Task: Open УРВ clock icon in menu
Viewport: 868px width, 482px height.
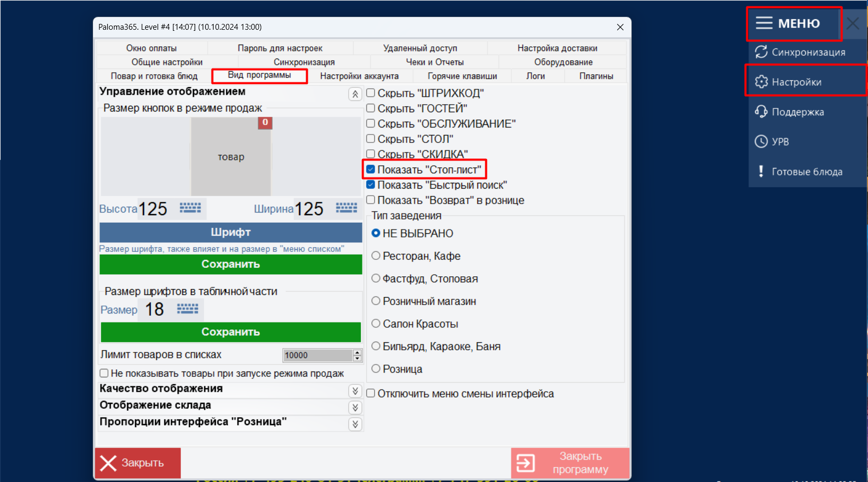Action: point(761,141)
